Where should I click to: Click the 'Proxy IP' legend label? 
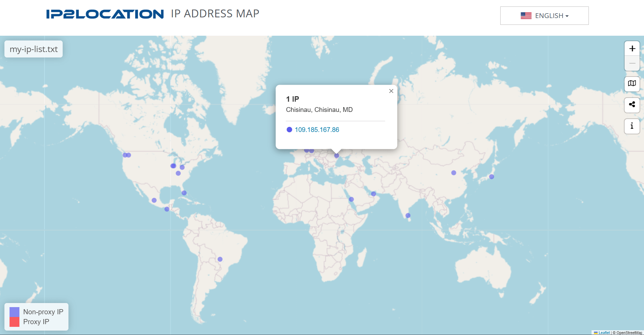(x=36, y=322)
